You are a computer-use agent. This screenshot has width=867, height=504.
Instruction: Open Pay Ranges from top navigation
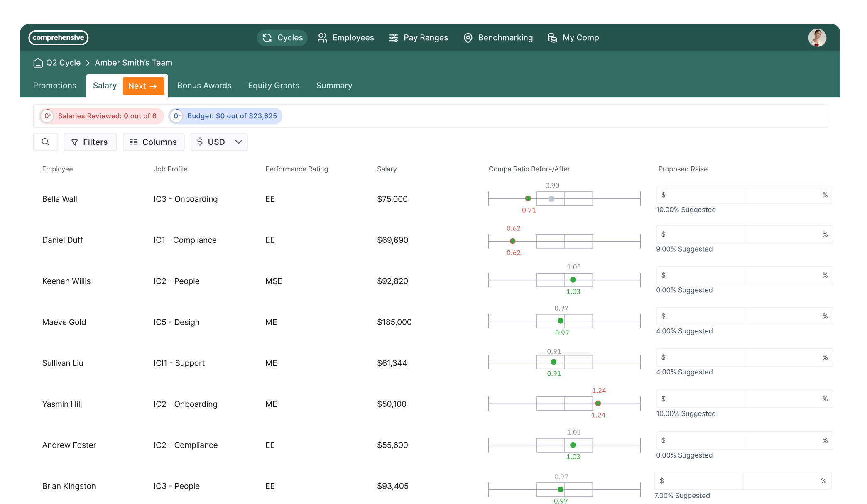click(x=419, y=38)
